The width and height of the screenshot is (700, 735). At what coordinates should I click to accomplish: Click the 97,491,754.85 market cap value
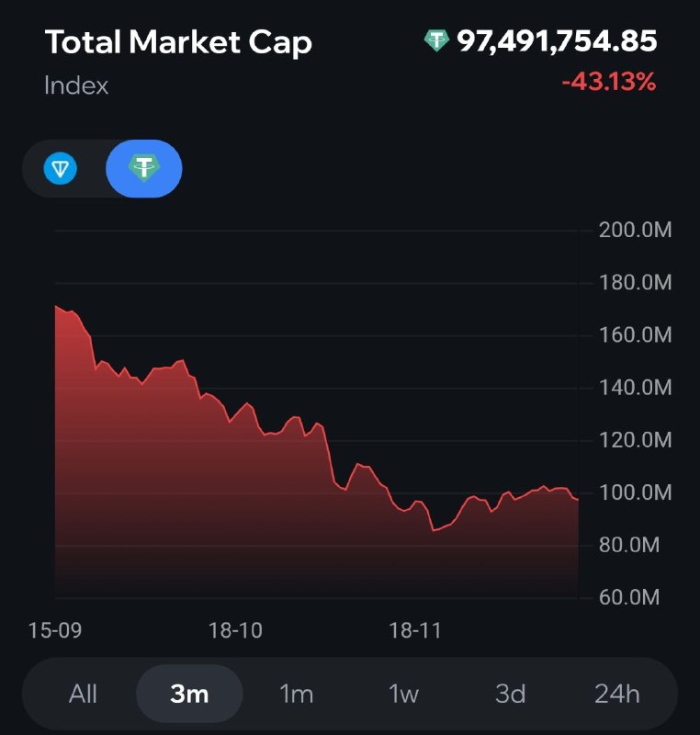pyautogui.click(x=557, y=41)
